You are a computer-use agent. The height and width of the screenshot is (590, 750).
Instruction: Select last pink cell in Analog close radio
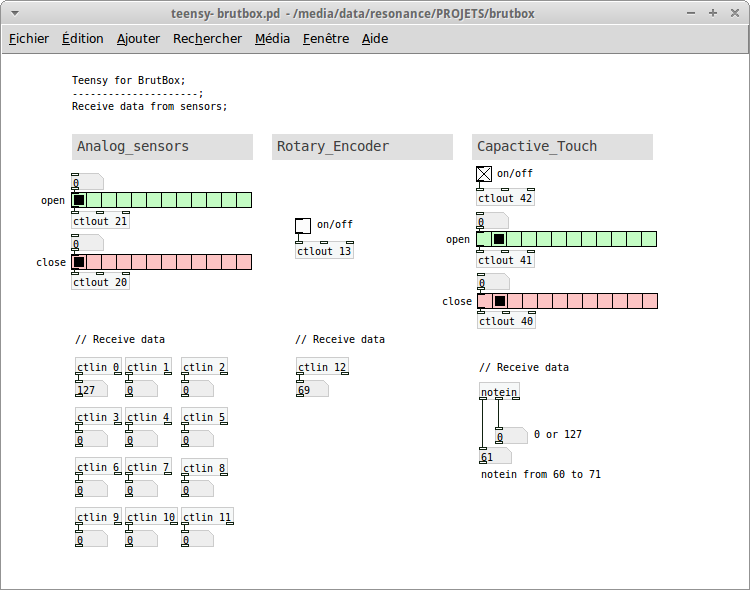tap(244, 262)
